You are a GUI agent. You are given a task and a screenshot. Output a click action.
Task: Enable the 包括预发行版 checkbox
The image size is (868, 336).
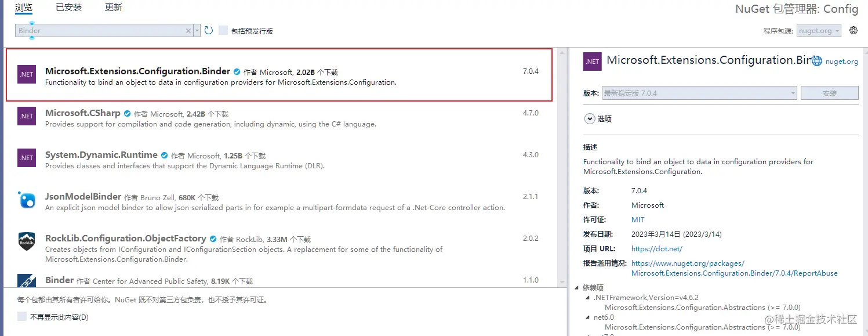[223, 31]
